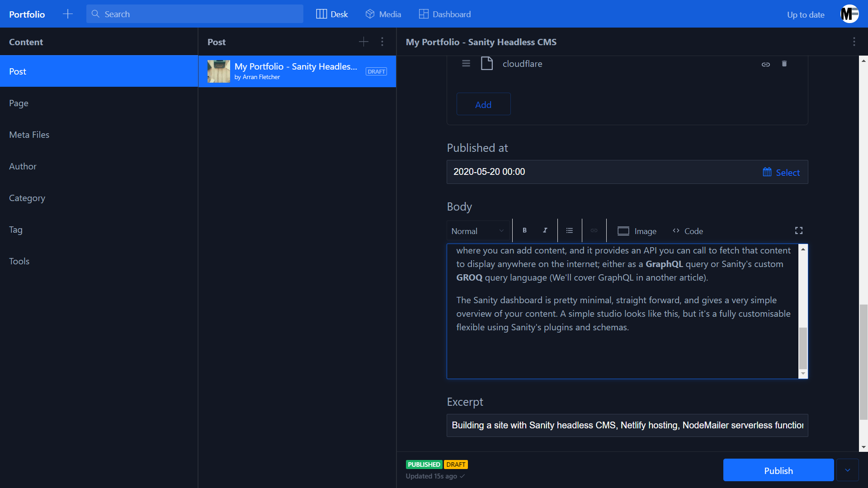Screen dimensions: 868x488
Task: Toggle bold formatting in Body editor
Action: [524, 230]
